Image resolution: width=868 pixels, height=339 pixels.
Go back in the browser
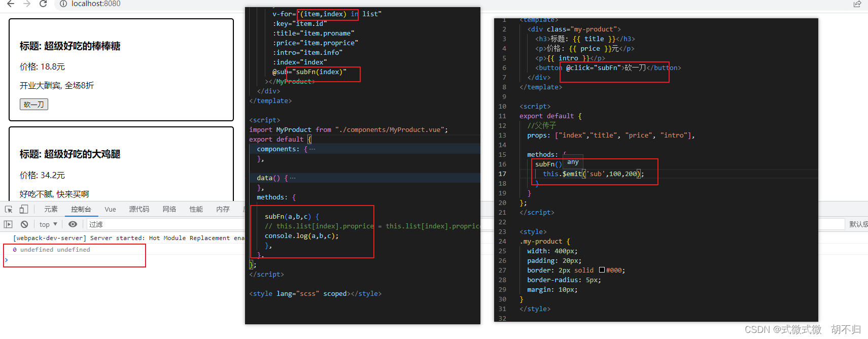10,4
